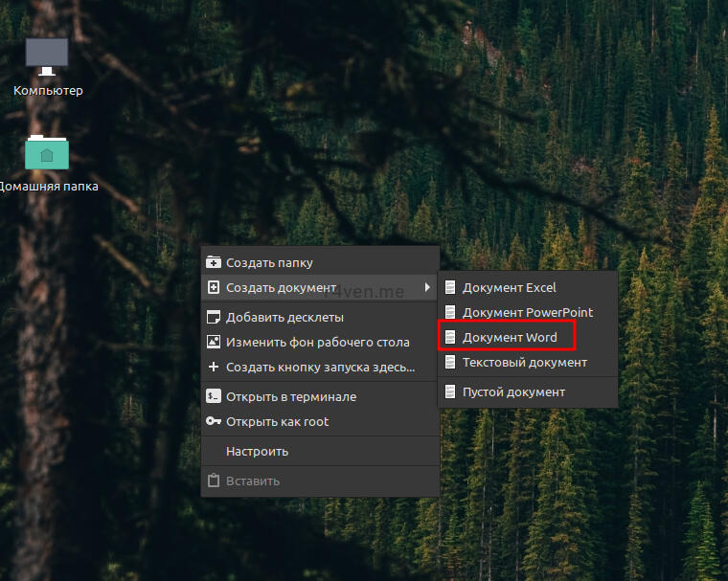Open the Компьютер desktop icon

[x=47, y=56]
